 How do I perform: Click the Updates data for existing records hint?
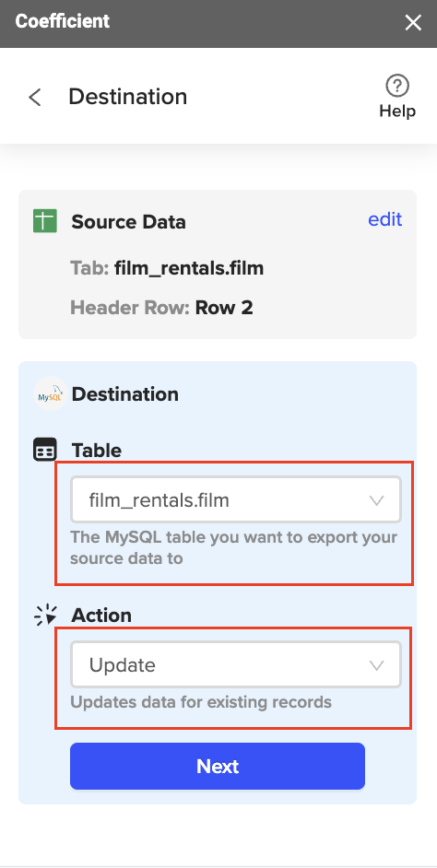coord(201,702)
